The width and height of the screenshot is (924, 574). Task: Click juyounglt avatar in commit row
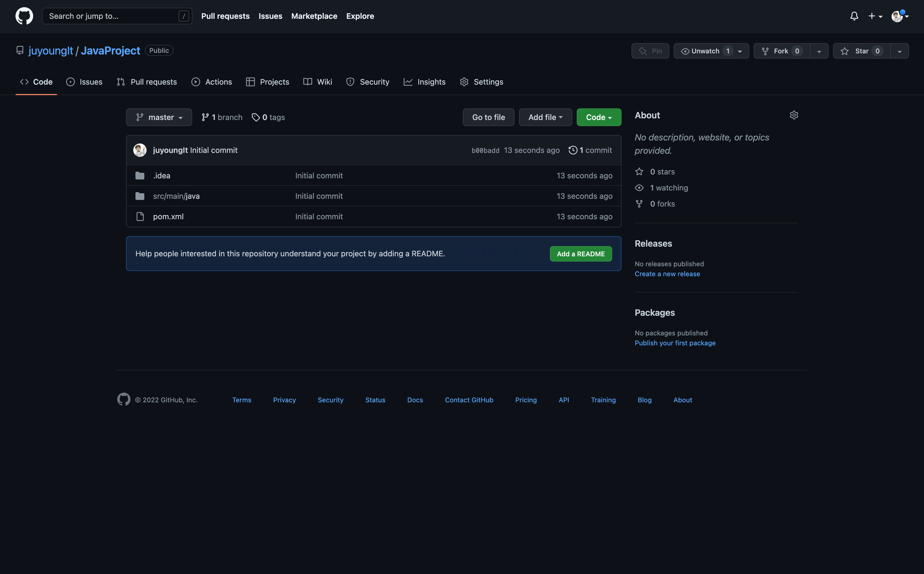click(x=140, y=150)
